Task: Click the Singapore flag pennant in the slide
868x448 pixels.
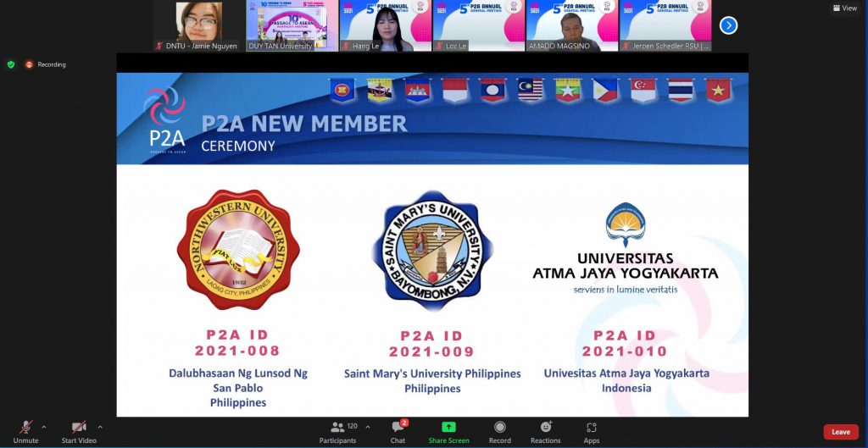Action: coord(643,90)
